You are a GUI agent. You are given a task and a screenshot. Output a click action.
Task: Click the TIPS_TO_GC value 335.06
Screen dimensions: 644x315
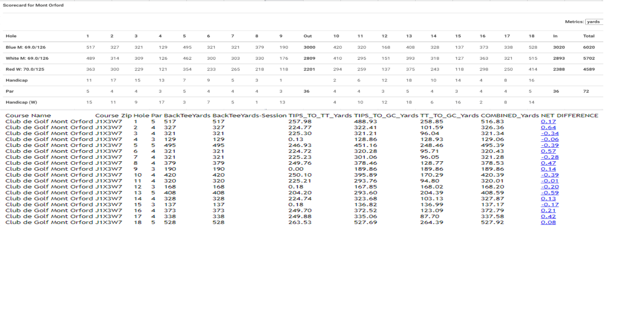pyautogui.click(x=365, y=216)
